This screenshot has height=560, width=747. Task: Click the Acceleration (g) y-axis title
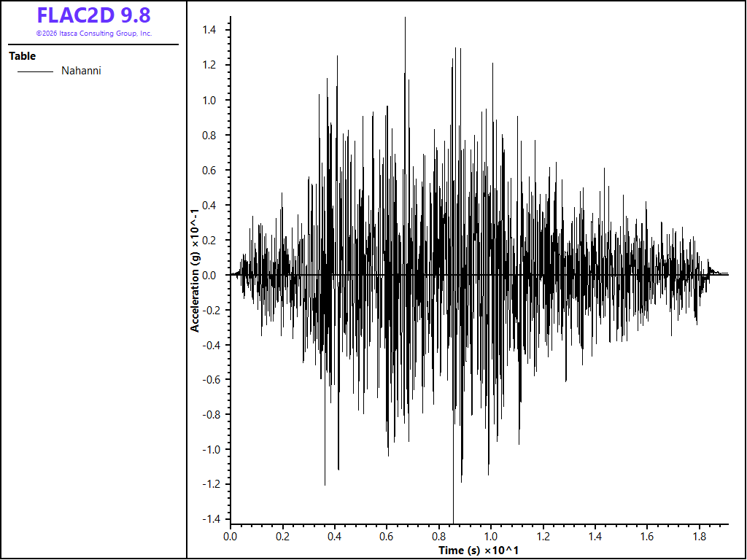pos(194,271)
